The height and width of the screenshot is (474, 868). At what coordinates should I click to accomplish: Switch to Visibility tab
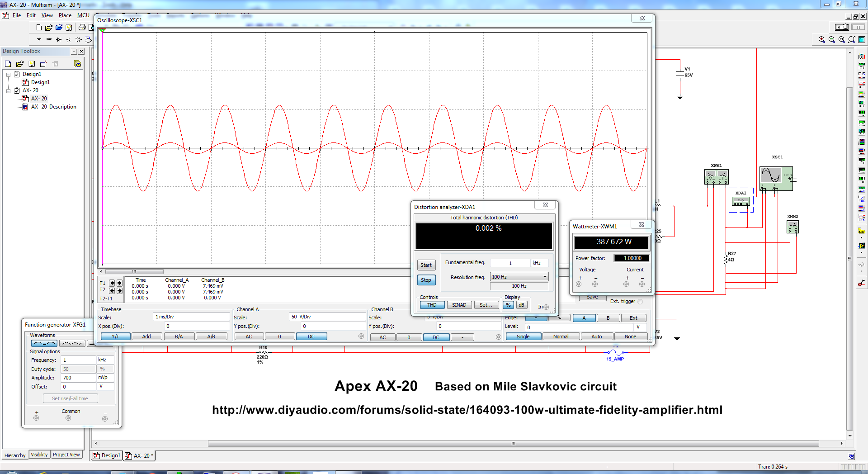(x=39, y=455)
